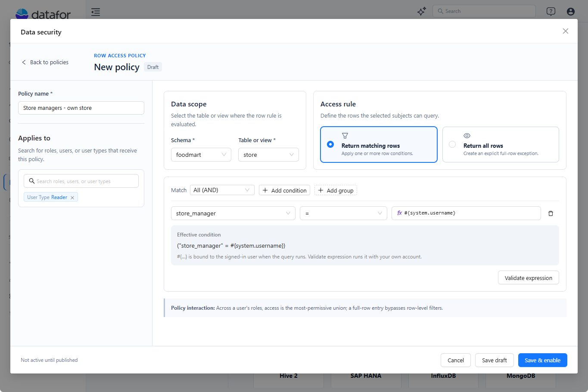Click the Policy interaction note text
Viewport: 588px width, 392px height.
click(307, 308)
